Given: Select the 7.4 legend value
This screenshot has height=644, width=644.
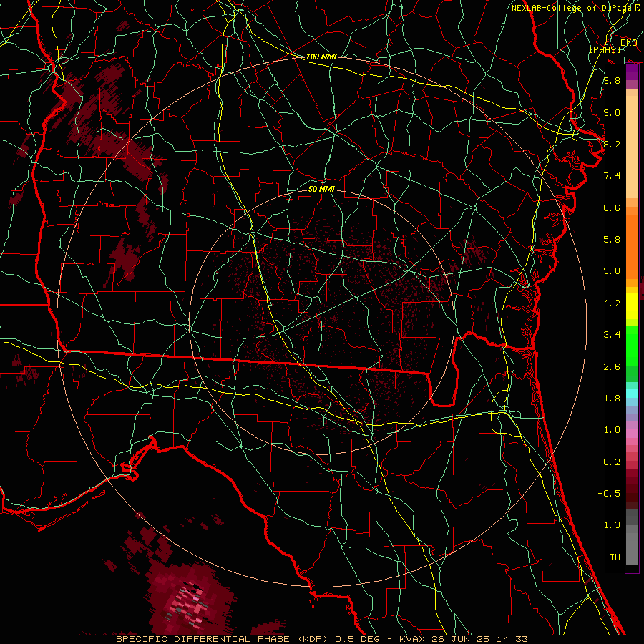Looking at the screenshot, I should (612, 176).
